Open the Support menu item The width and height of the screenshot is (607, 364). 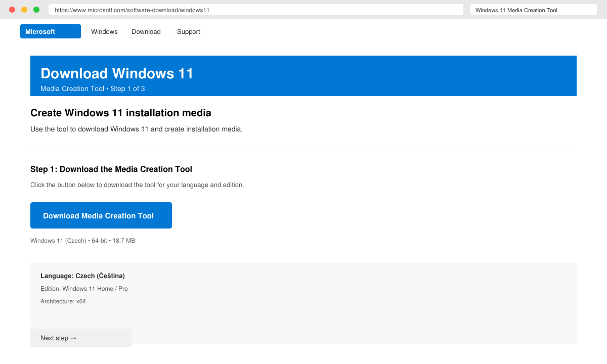(x=189, y=31)
